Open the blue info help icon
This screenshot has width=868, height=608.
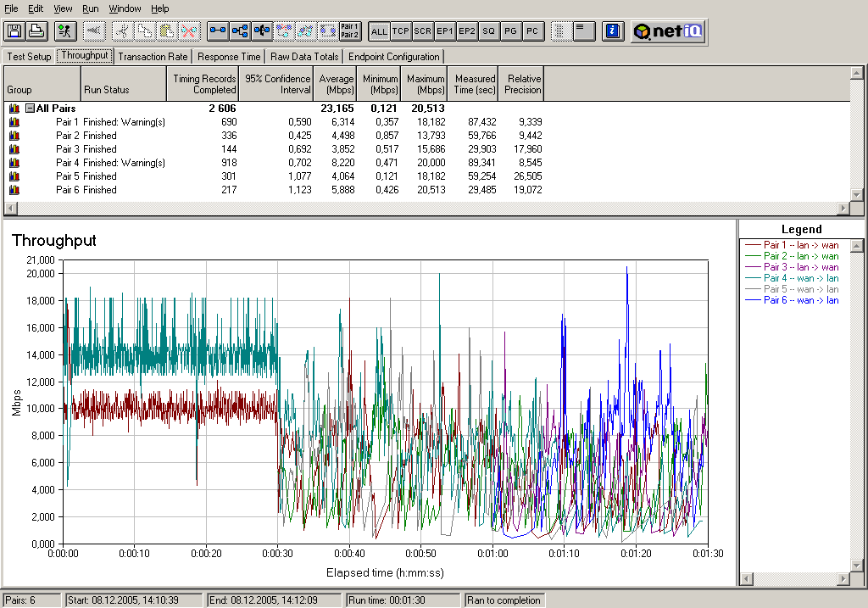[612, 31]
